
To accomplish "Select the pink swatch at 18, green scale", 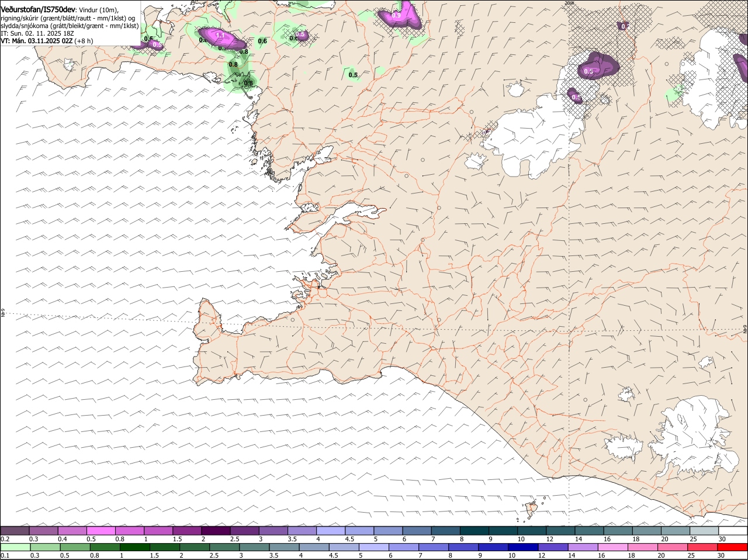I will pyautogui.click(x=643, y=547).
